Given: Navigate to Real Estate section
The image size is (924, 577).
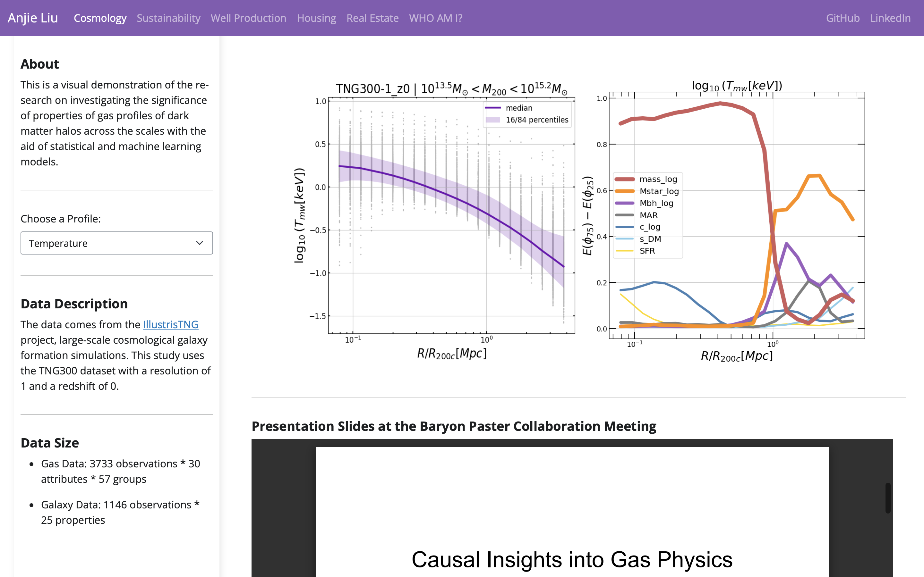Looking at the screenshot, I should 372,18.
